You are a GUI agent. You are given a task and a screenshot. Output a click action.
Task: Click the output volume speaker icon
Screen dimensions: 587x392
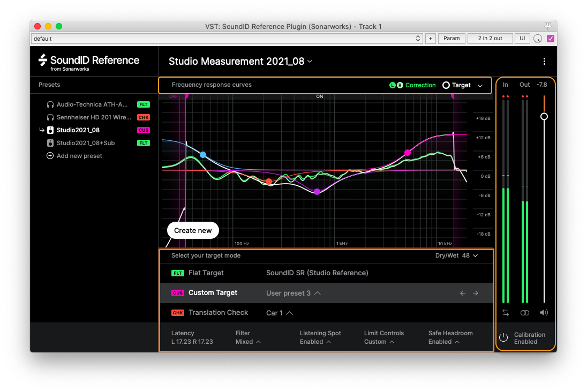[544, 313]
